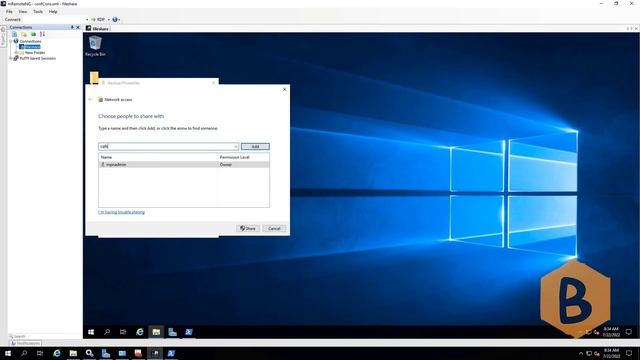Viewport: 640px width, 360px height.
Task: Select New Folder in connections tree
Action: [x=35, y=53]
